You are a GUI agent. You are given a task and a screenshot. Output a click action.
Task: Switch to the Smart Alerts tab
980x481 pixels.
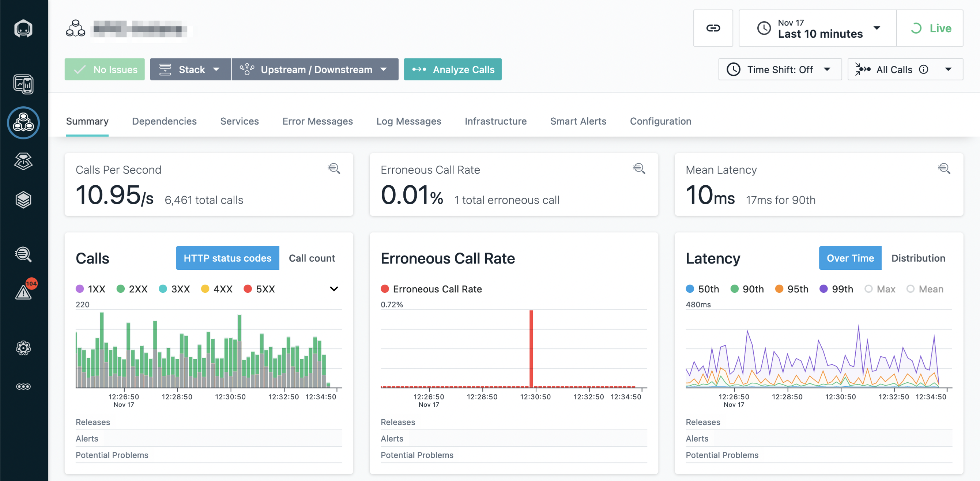[578, 121]
